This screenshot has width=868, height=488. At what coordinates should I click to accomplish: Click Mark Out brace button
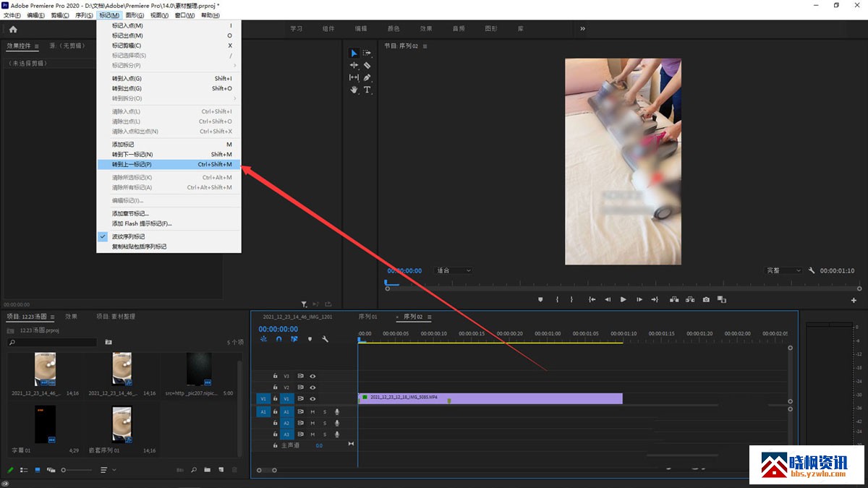tap(571, 299)
